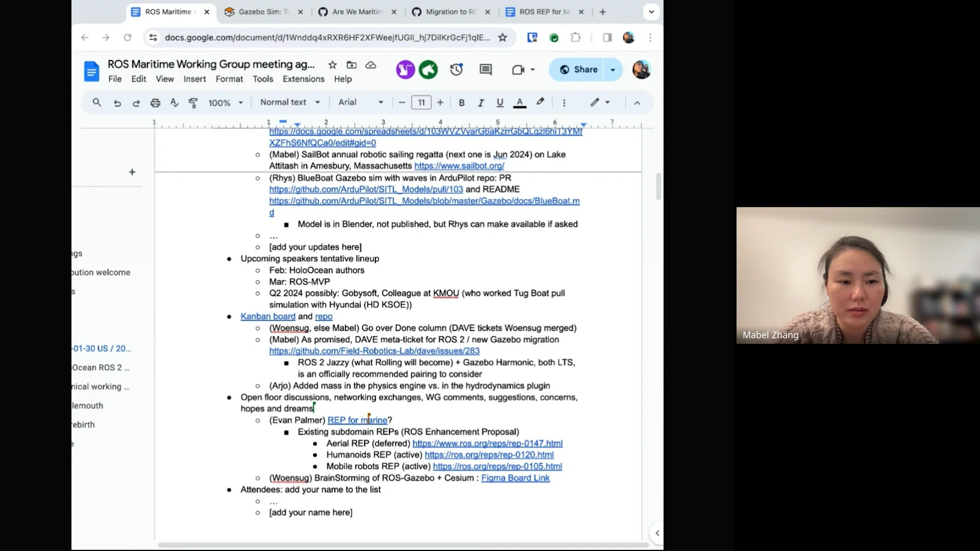Toggle underline formatting
Viewport: 980px width, 551px height.
coord(500,103)
